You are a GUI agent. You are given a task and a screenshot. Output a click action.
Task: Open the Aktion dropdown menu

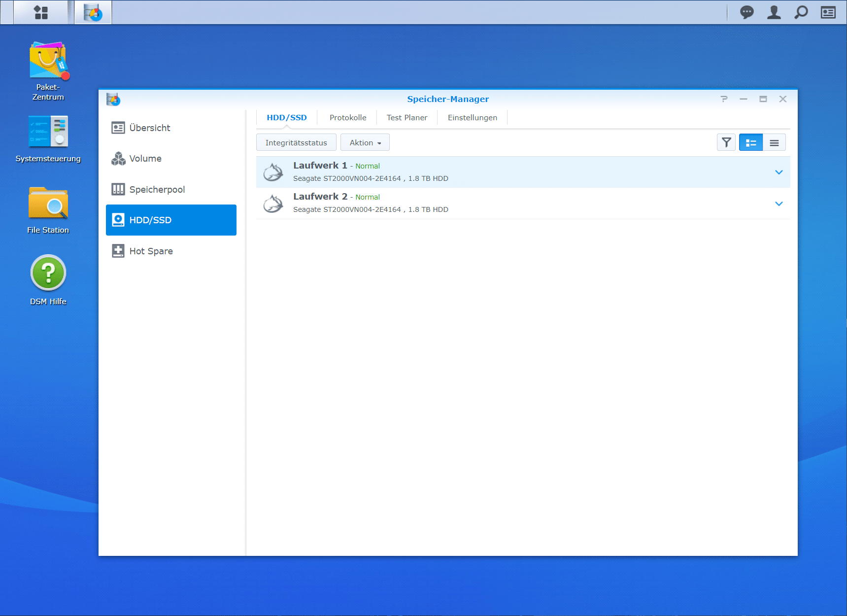365,143
